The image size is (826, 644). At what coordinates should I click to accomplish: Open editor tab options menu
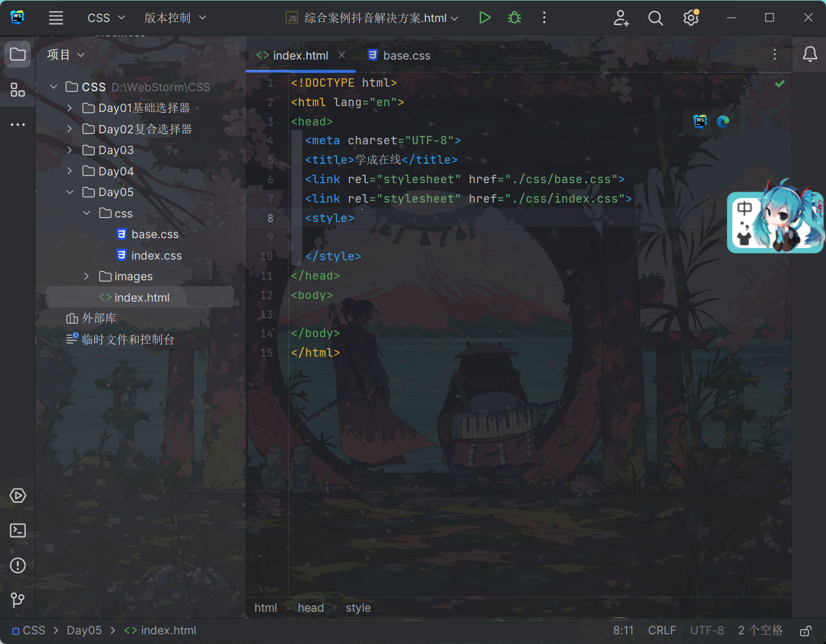point(775,55)
